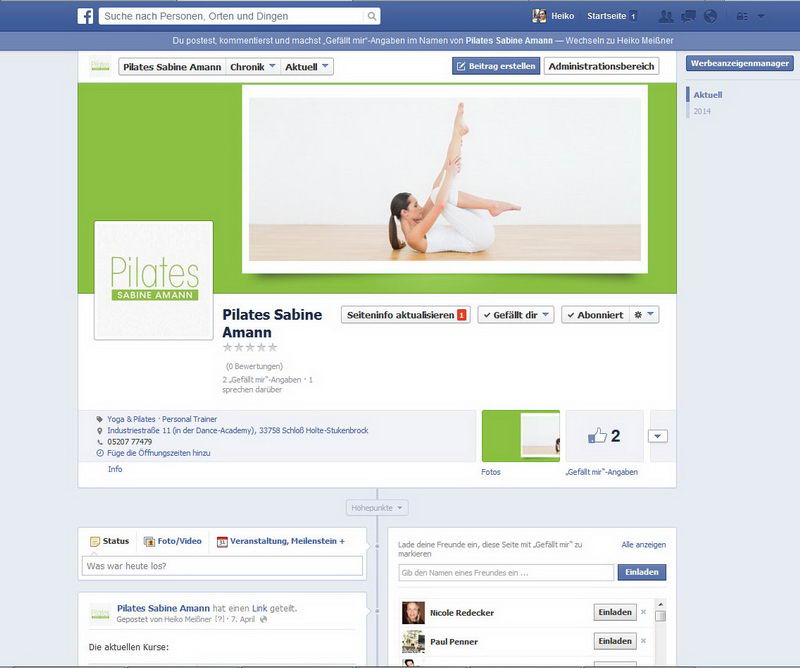Jump to 2014 in the timeline sidebar

click(702, 111)
